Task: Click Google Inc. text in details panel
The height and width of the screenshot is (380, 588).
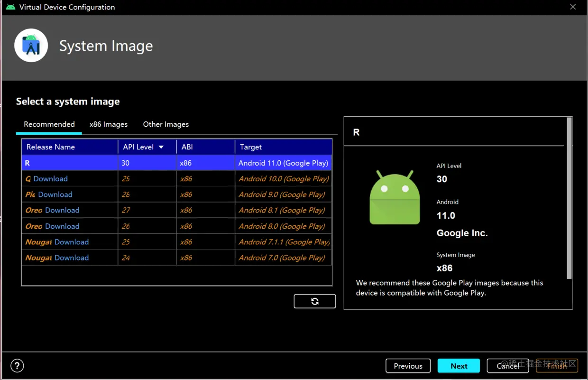Action: coord(462,233)
